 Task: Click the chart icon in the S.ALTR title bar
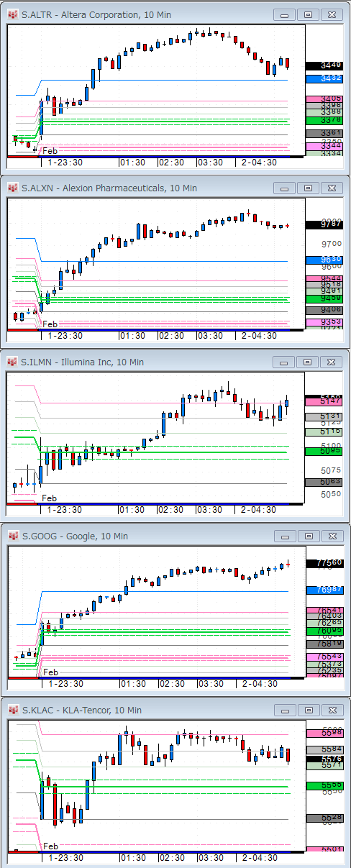click(x=12, y=14)
